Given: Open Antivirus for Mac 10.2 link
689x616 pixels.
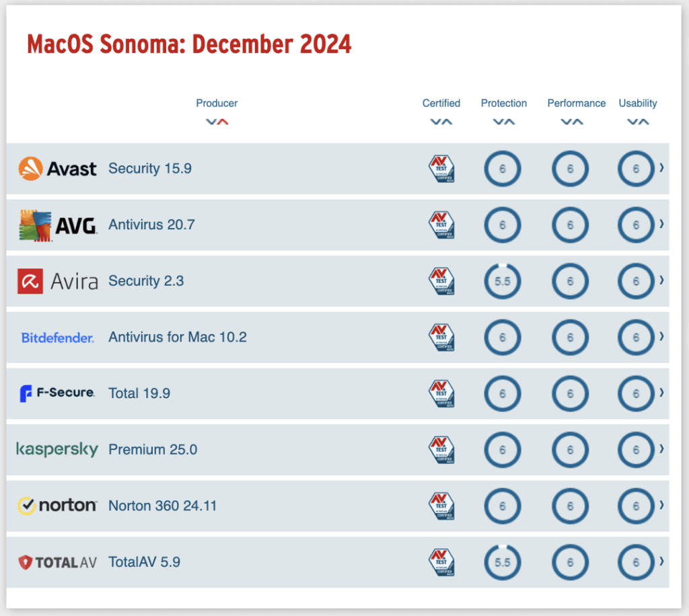Looking at the screenshot, I should pos(178,337).
